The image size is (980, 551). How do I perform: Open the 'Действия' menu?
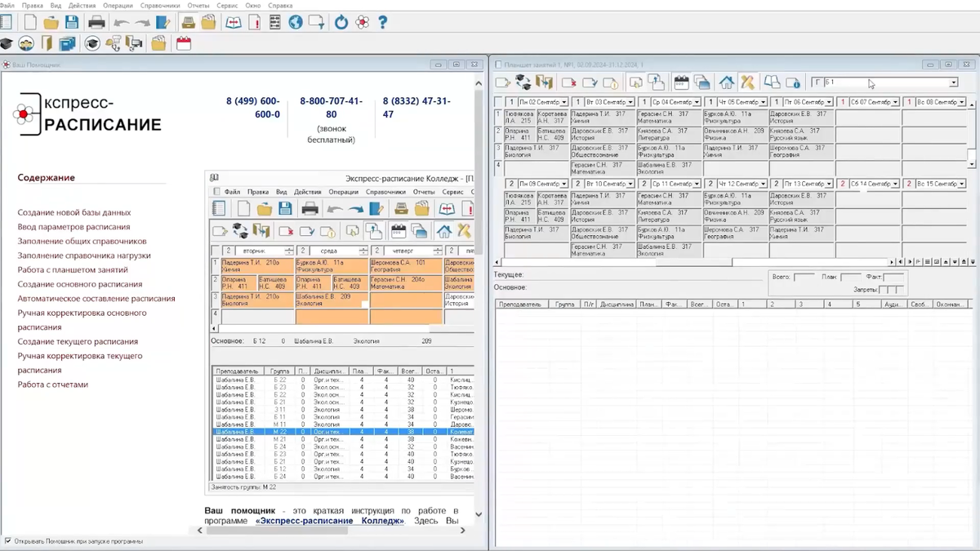(x=82, y=5)
